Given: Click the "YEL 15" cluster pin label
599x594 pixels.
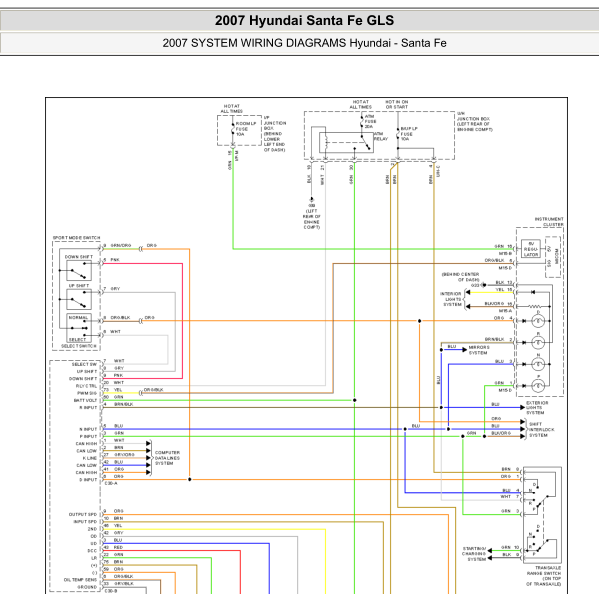Looking at the screenshot, I should click(x=503, y=290).
